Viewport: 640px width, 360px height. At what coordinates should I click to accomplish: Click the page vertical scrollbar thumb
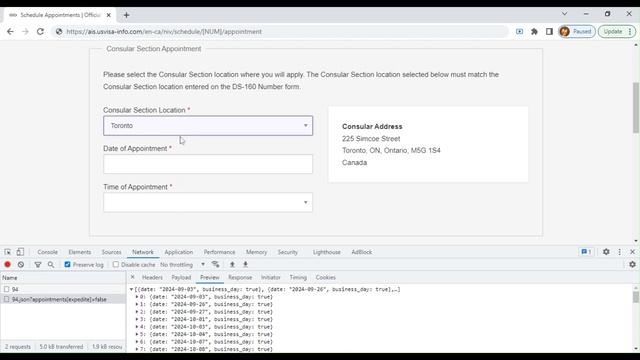point(636,107)
